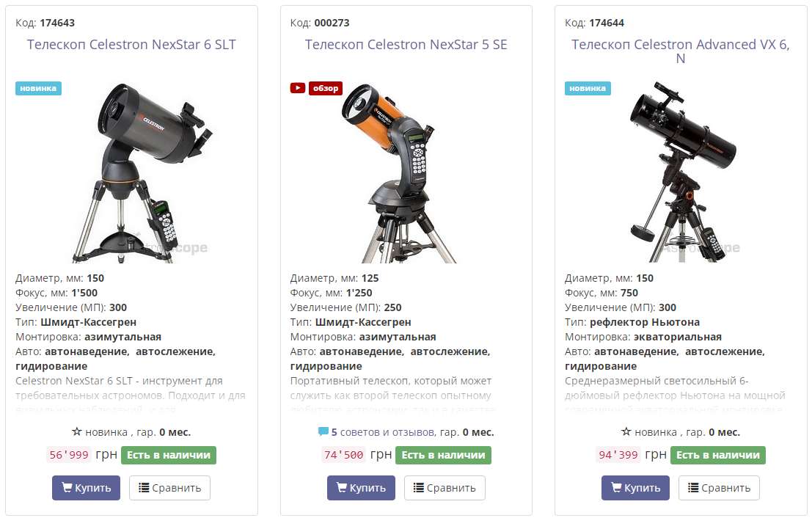The height and width of the screenshot is (518, 812).
Task: Buy the NexStar 6 SLT telescope
Action: [x=86, y=487]
